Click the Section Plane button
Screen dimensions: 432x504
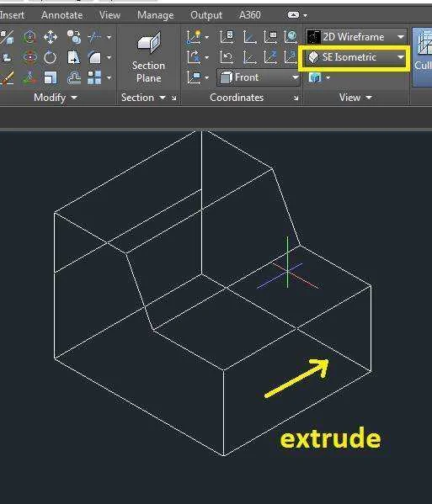(148, 58)
